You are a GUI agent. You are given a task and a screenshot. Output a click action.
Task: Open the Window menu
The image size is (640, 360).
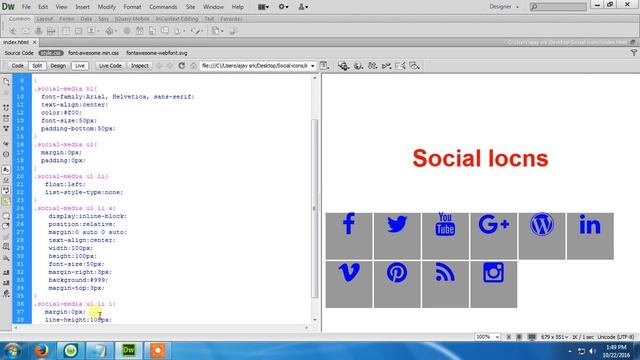pyautogui.click(x=213, y=7)
